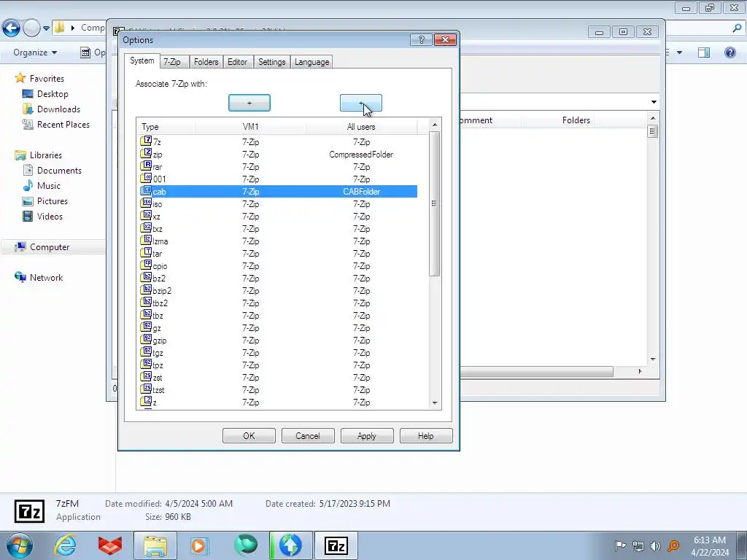Screen dimensions: 747x560
Task: Select the txz file type icon
Action: (x=146, y=228)
